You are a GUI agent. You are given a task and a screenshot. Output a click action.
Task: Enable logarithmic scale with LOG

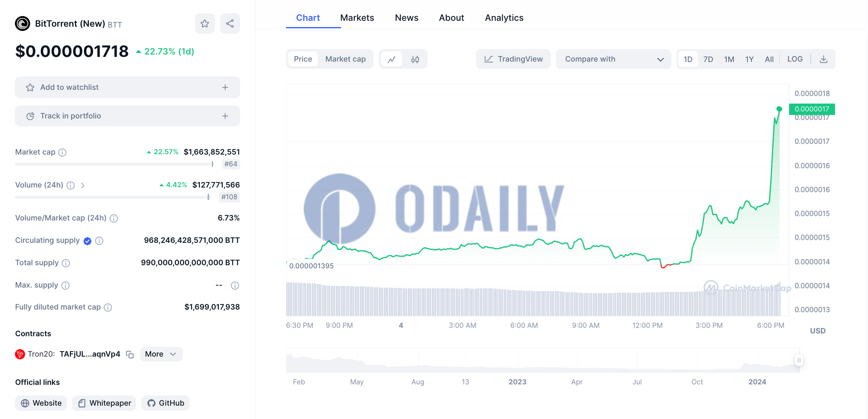(x=795, y=59)
